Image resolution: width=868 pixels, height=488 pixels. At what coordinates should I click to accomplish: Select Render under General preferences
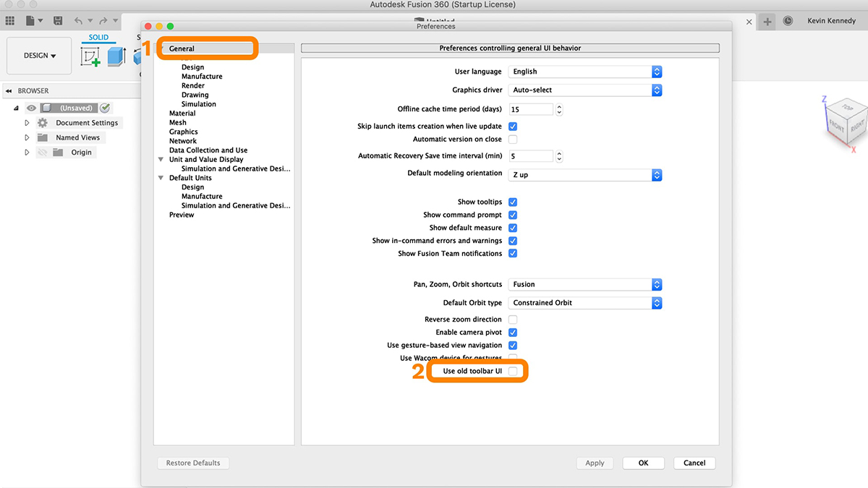[193, 85]
